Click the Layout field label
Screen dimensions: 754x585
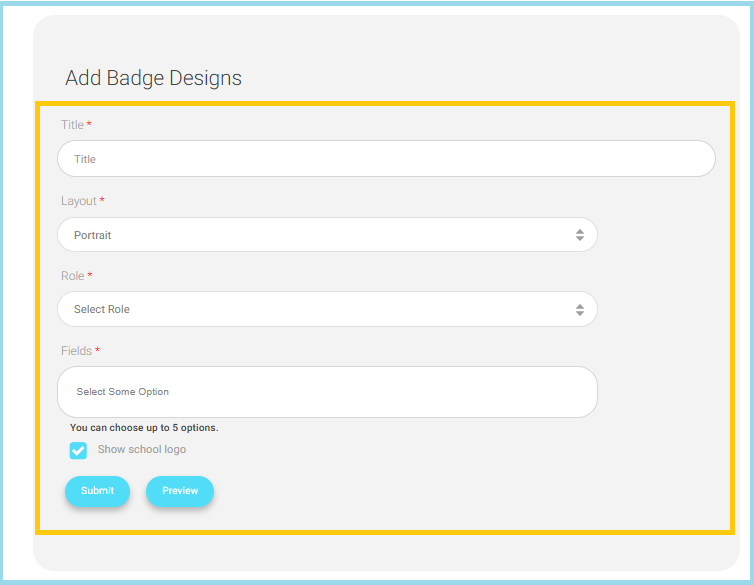click(78, 201)
